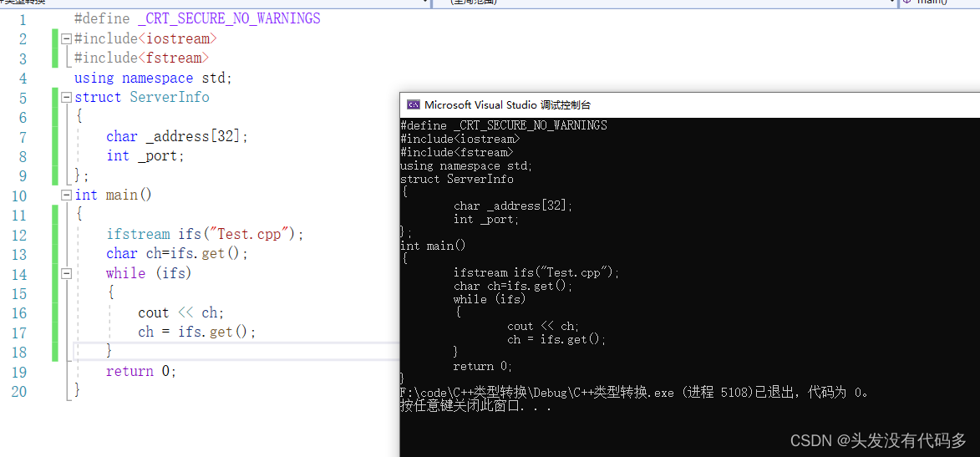The width and height of the screenshot is (980, 457).
Task: Collapse the #include block outline toggle
Action: coord(66,38)
